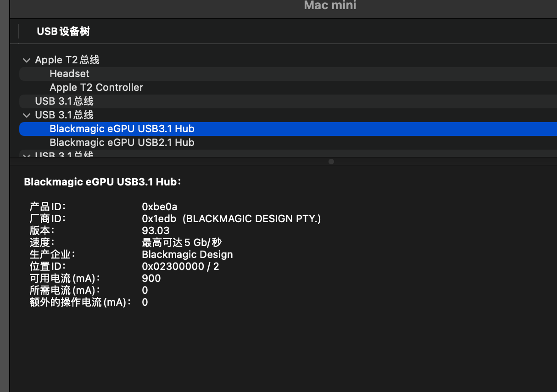
Task: Click the product ID value 0xbe0a
Action: pyautogui.click(x=160, y=207)
